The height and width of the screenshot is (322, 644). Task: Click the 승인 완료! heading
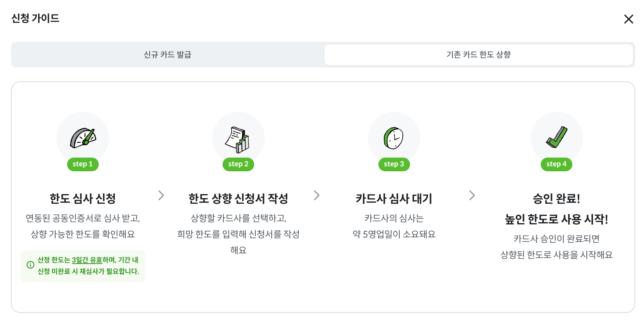coord(556,198)
